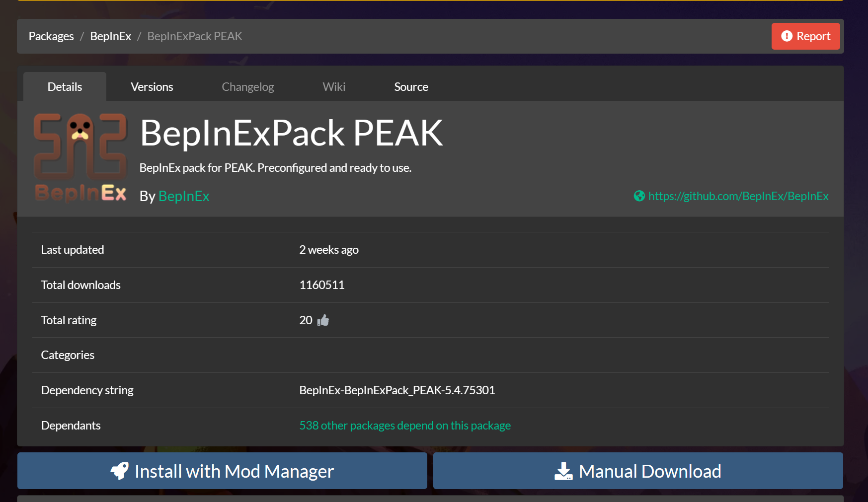
Task: Click the download icon on Manual Download
Action: [563, 471]
